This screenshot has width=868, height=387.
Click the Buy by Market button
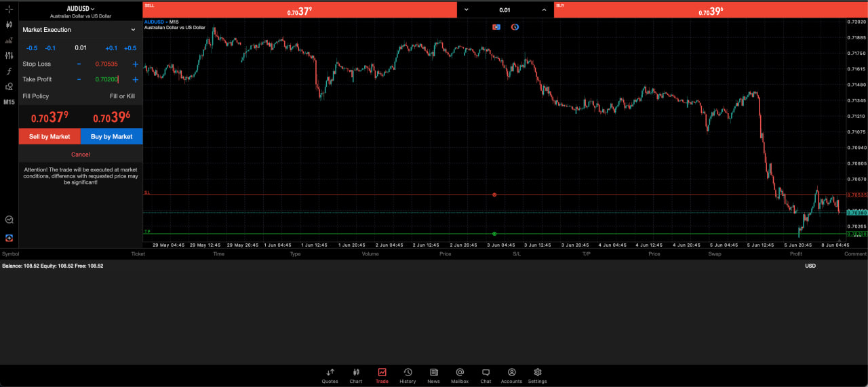112,136
